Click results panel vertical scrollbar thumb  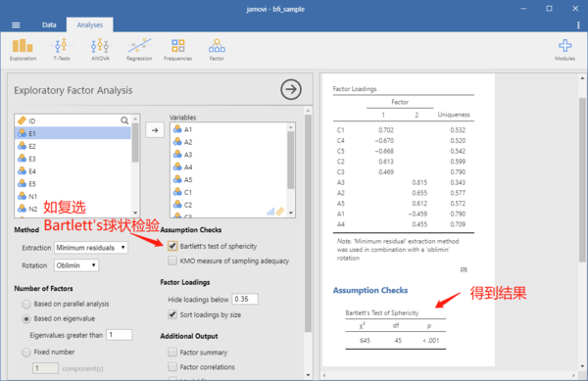coord(582,180)
